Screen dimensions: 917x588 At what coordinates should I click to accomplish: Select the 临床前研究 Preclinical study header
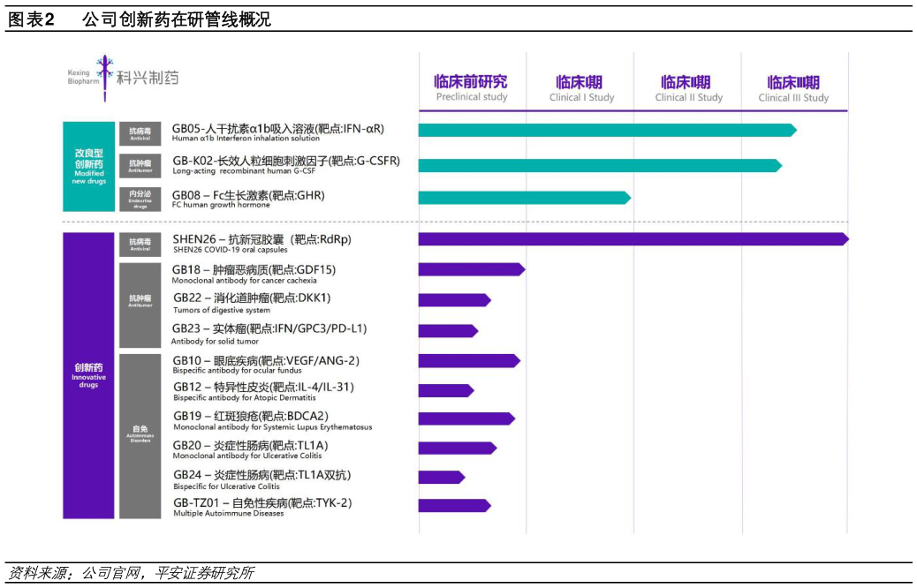(x=473, y=84)
